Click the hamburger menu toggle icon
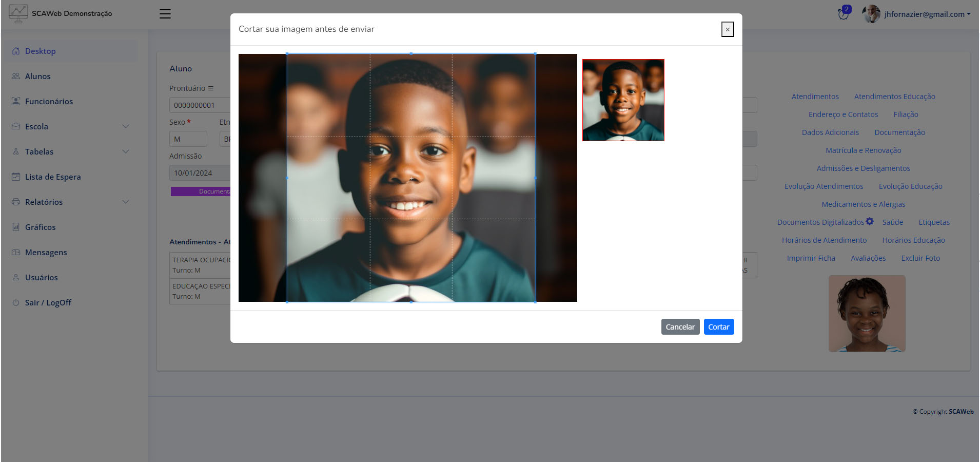980x462 pixels. point(165,14)
